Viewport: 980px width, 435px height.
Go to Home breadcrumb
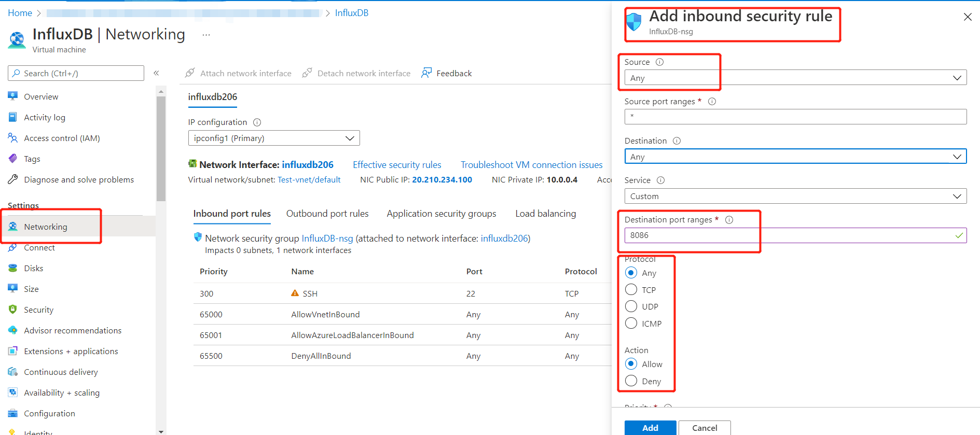[20, 13]
